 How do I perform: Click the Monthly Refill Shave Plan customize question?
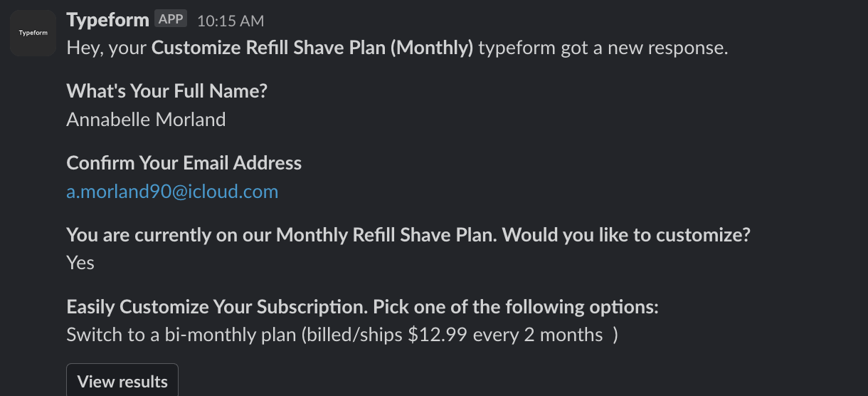click(408, 234)
